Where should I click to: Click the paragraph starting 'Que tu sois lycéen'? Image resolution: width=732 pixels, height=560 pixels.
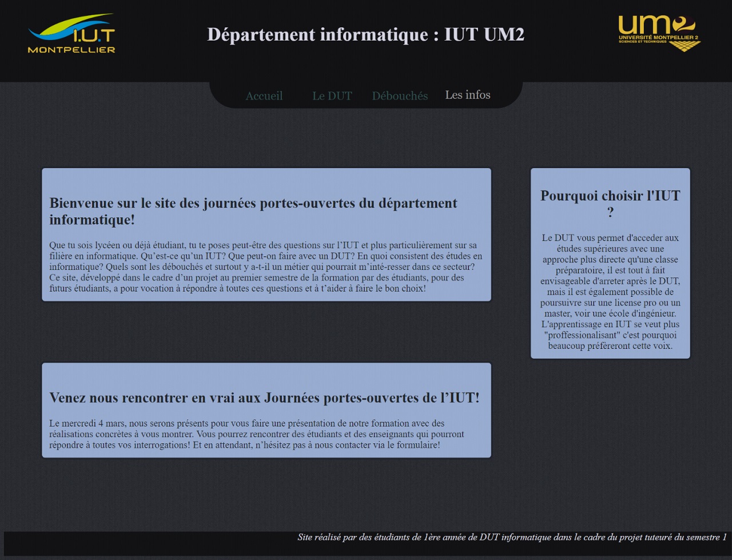tap(266, 267)
